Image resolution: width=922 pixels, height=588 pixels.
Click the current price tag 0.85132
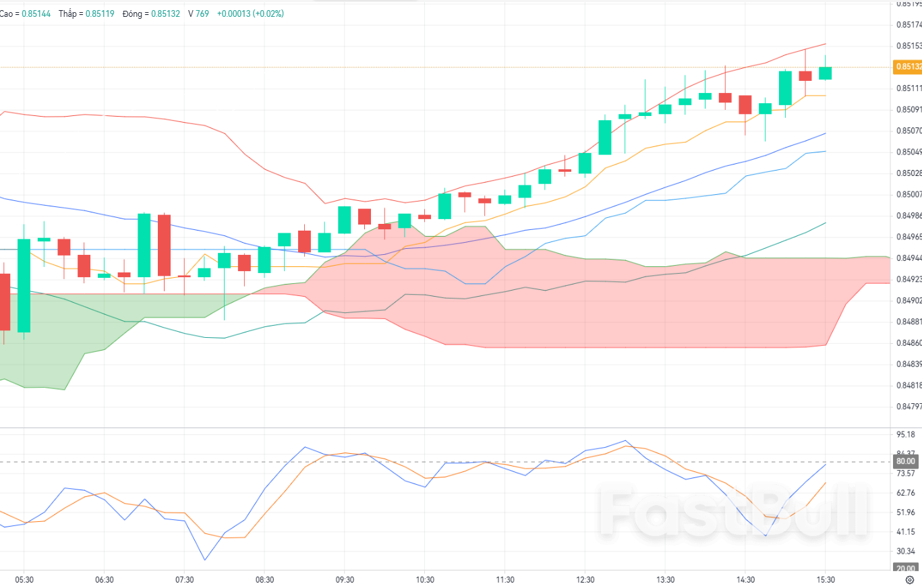(906, 67)
